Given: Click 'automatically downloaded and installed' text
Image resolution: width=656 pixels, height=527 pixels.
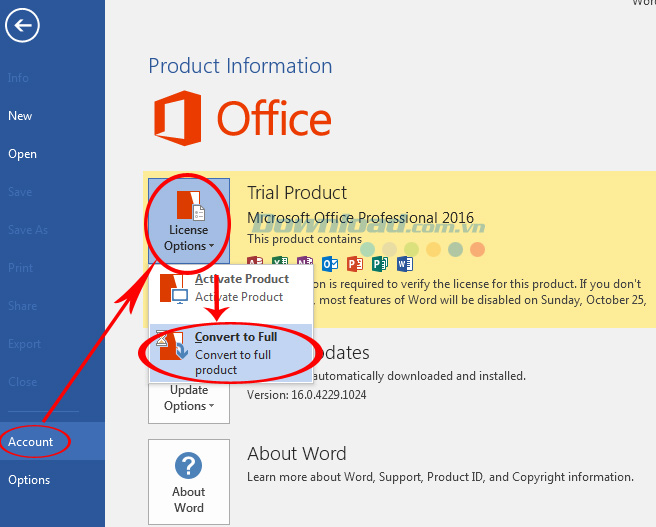Looking at the screenshot, I should coord(418,376).
